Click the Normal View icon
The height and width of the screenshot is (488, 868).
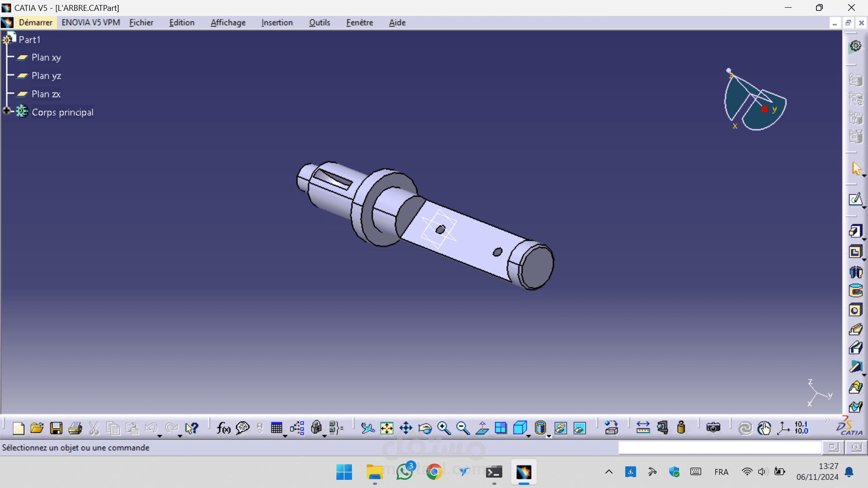point(482,428)
